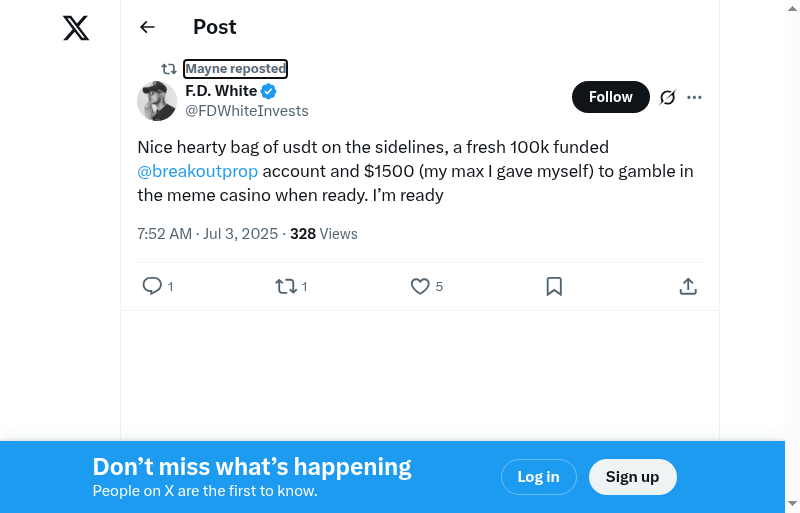Open the @FDWhiteInvests handle link
800x513 pixels.
tap(247, 111)
